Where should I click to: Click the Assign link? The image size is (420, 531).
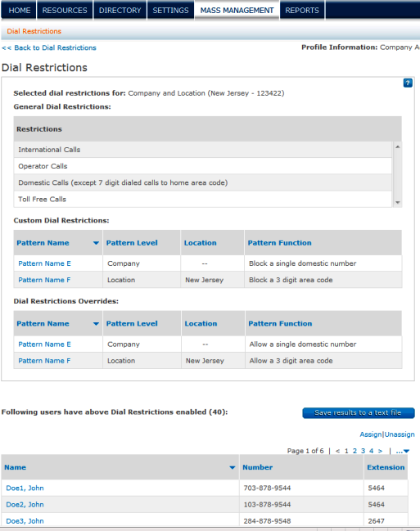click(371, 434)
